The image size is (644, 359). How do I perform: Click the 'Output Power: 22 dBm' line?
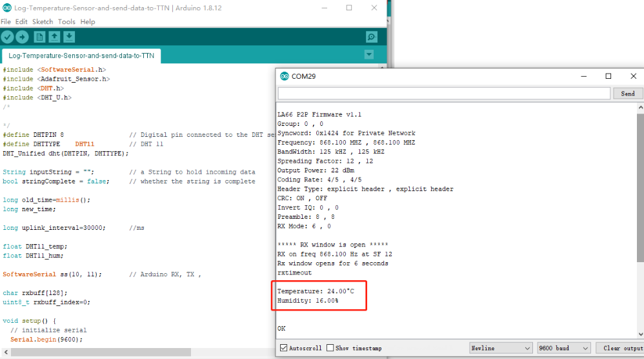(316, 170)
